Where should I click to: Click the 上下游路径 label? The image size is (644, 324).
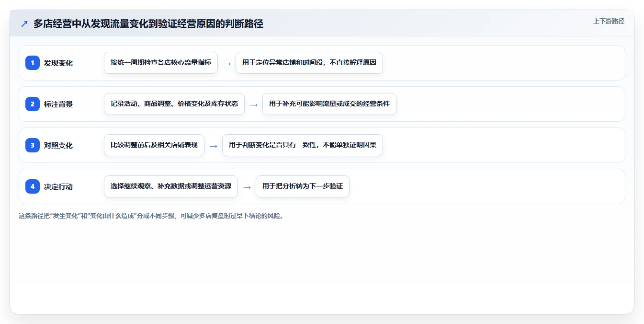[609, 21]
